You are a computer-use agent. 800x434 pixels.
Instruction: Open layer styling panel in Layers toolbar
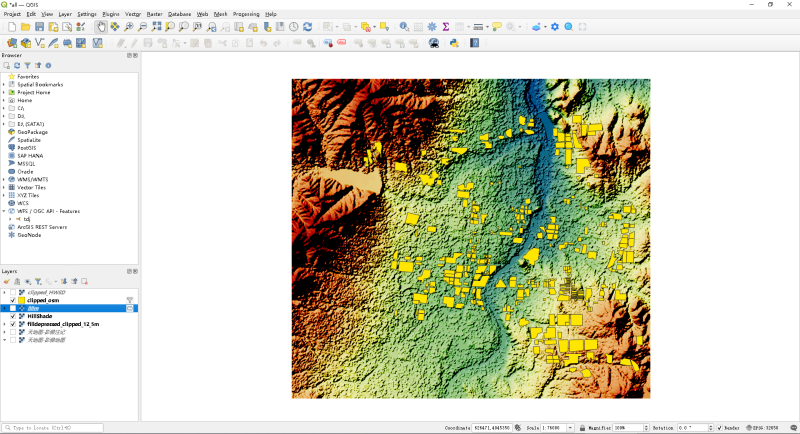coord(7,282)
